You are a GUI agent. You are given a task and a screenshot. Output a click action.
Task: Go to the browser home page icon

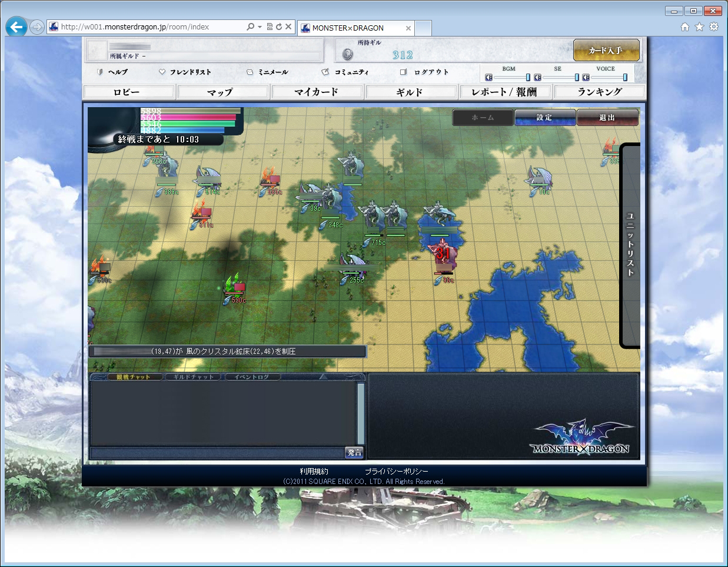click(x=685, y=26)
